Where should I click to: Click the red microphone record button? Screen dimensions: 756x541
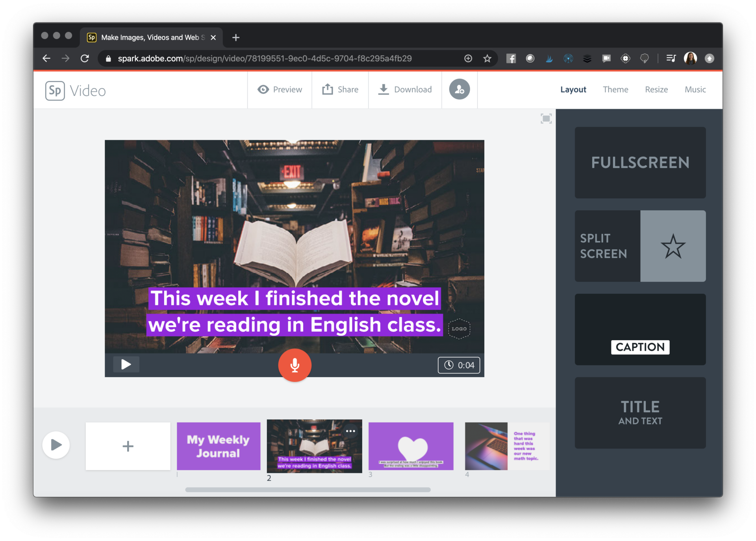295,365
